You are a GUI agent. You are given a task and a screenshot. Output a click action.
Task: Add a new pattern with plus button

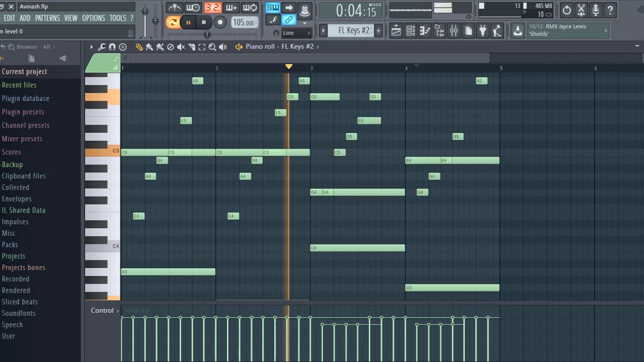pyautogui.click(x=378, y=31)
